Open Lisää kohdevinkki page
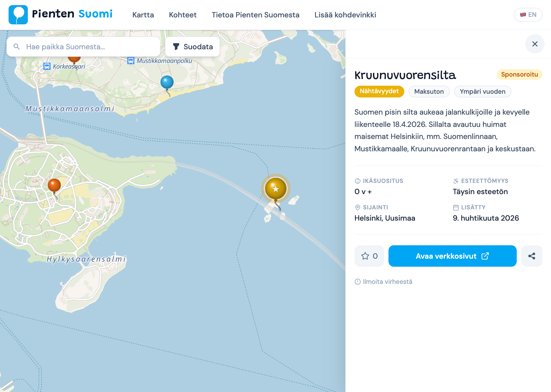 [345, 15]
